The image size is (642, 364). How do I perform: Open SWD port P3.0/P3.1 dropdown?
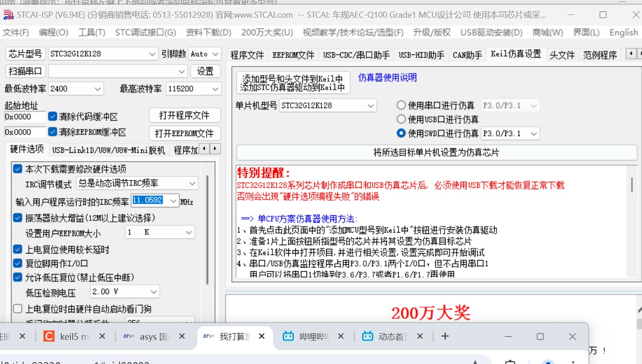[x=510, y=133]
